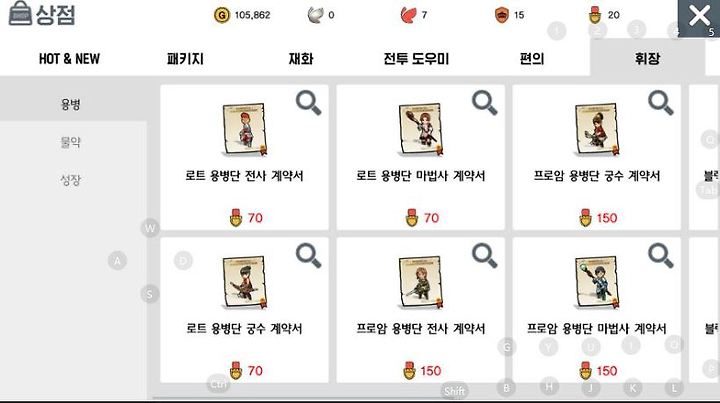The height and width of the screenshot is (403, 720).
Task: Click the gold coin currency icon
Action: (x=222, y=15)
